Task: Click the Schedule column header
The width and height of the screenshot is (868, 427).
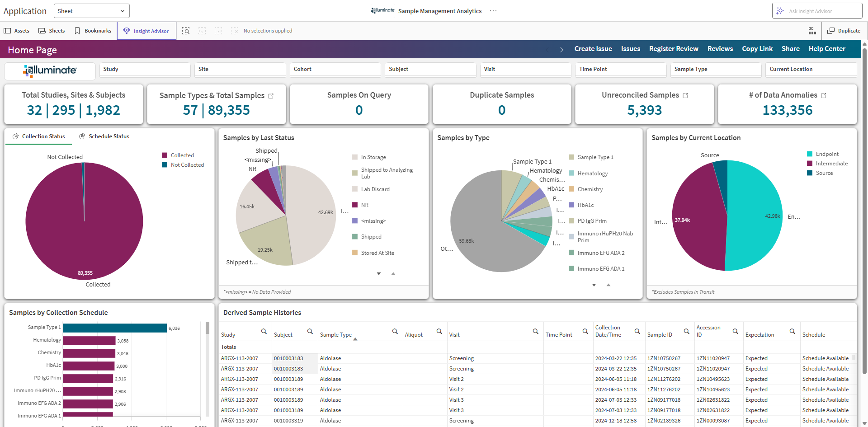Action: [x=814, y=335]
